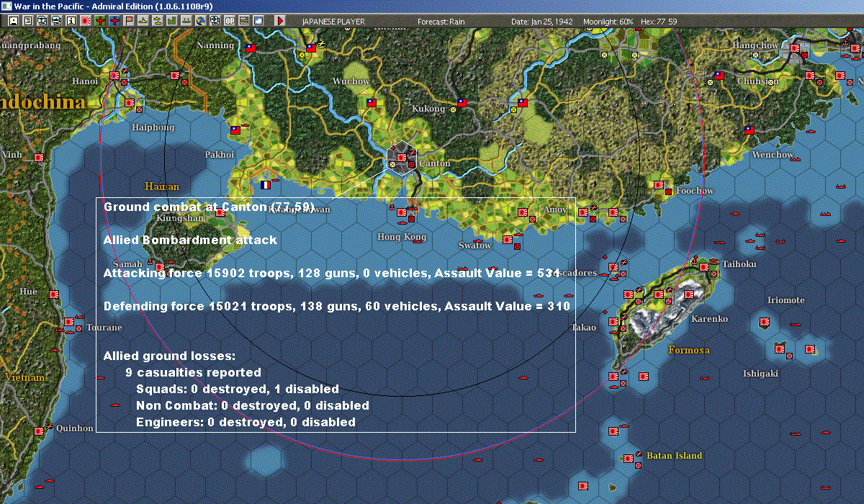Click the Hong Kong label
The width and height of the screenshot is (864, 504).
click(x=402, y=237)
